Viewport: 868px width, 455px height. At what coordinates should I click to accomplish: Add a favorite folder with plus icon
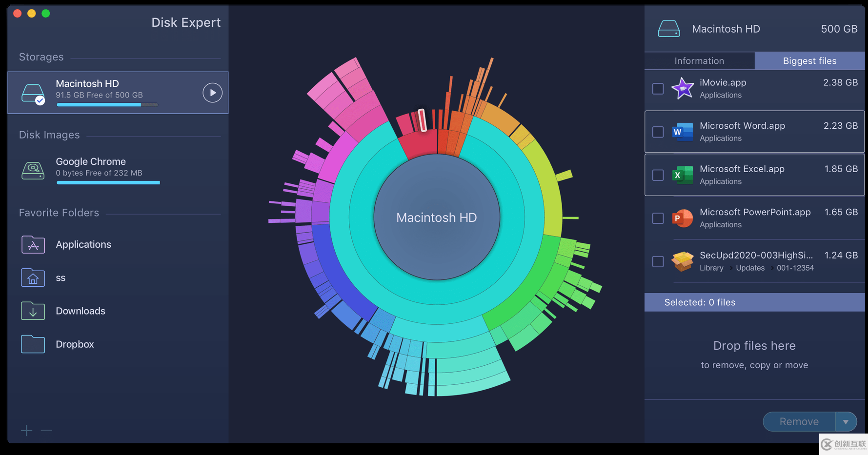(x=26, y=430)
